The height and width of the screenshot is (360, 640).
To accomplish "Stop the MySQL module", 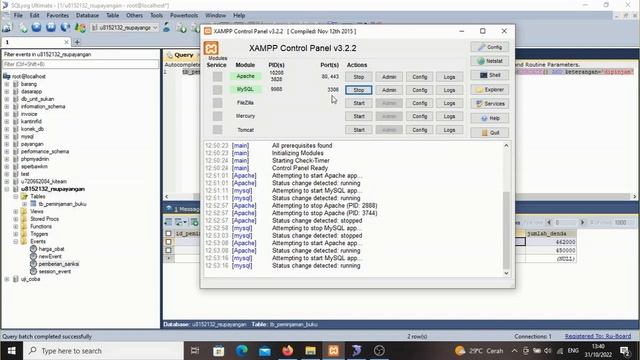I will 358,90.
